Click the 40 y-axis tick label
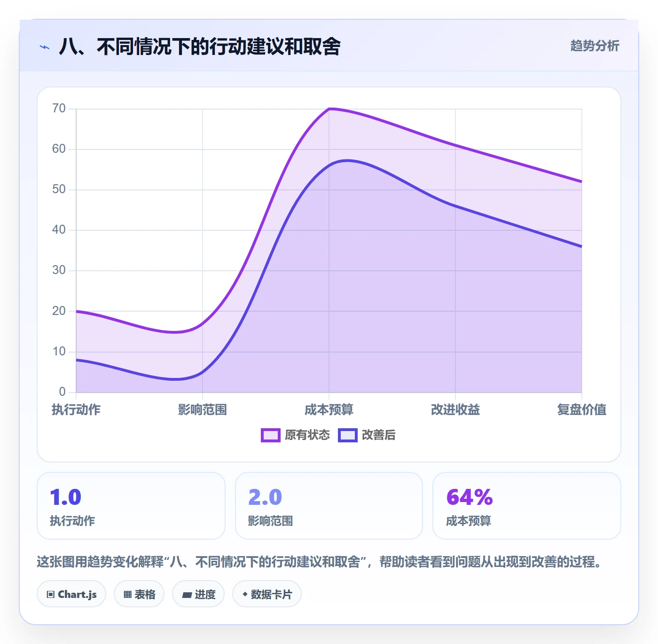658x644 pixels. coord(59,230)
